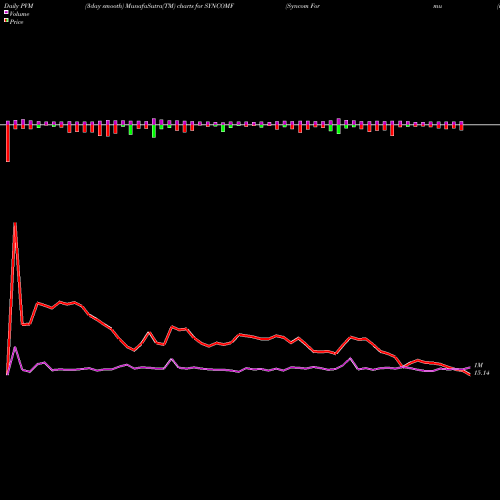The width and height of the screenshot is (500, 500).
Task: Click the 1M volume label at the right end
Action: point(479,365)
